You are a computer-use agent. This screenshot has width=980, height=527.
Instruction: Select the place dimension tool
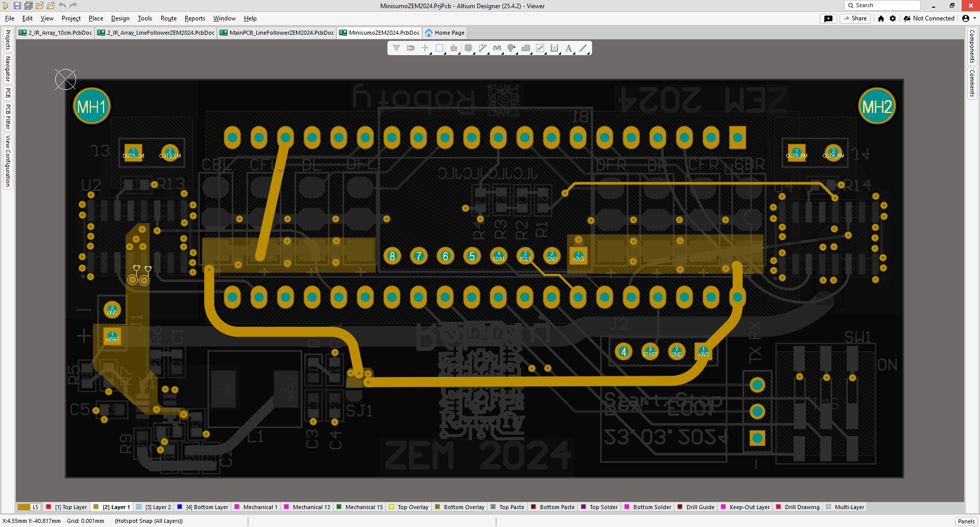pyautogui.click(x=554, y=48)
